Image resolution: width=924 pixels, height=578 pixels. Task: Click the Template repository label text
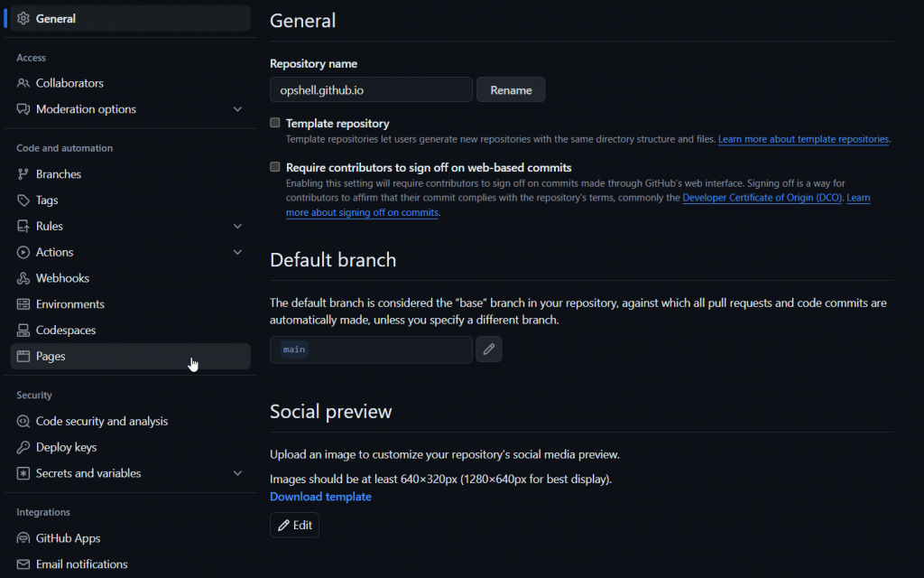pos(337,123)
